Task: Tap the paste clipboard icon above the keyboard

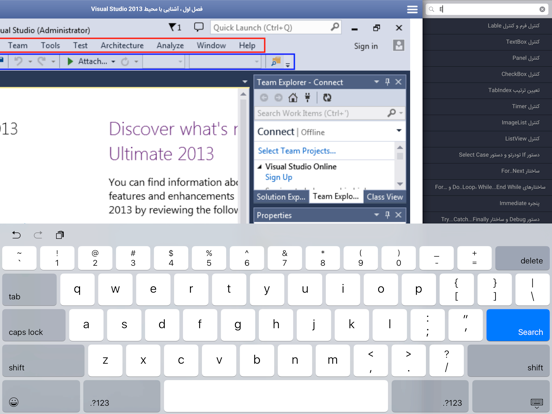Action: point(60,235)
